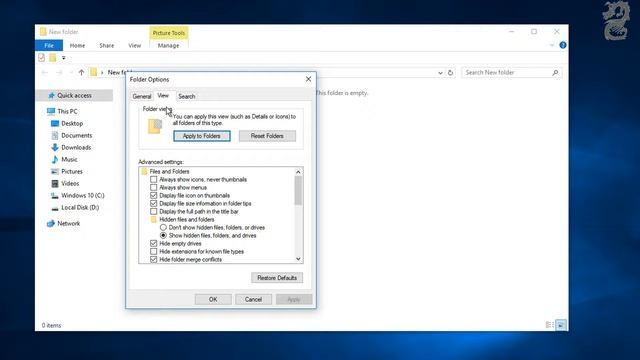Click the Downloads arrow icon
640x360 pixels.
[x=55, y=147]
